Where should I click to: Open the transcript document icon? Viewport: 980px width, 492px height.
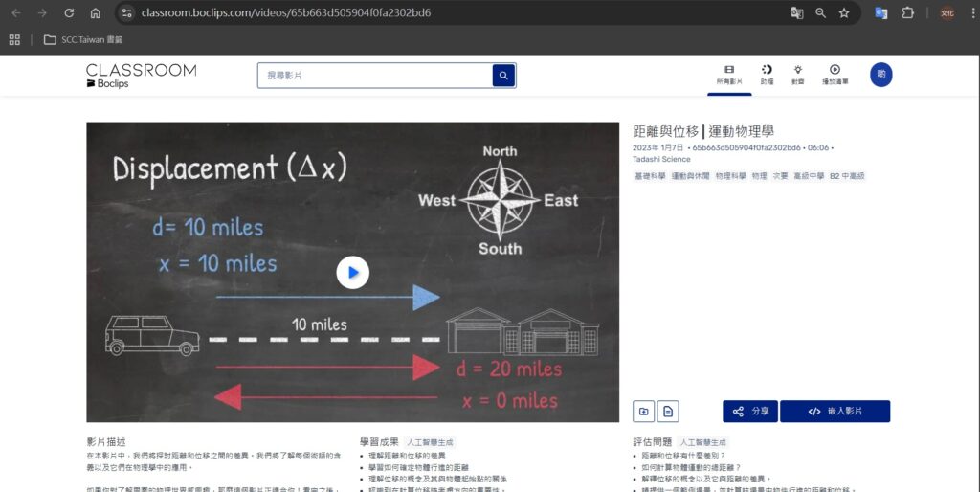pyautogui.click(x=668, y=412)
